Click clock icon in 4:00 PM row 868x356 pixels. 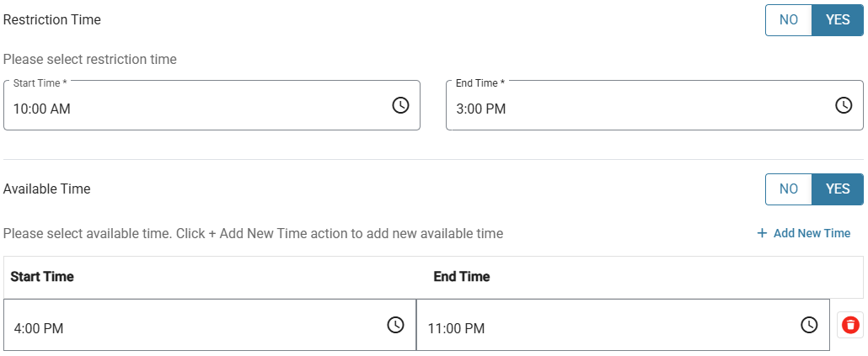coord(395,325)
